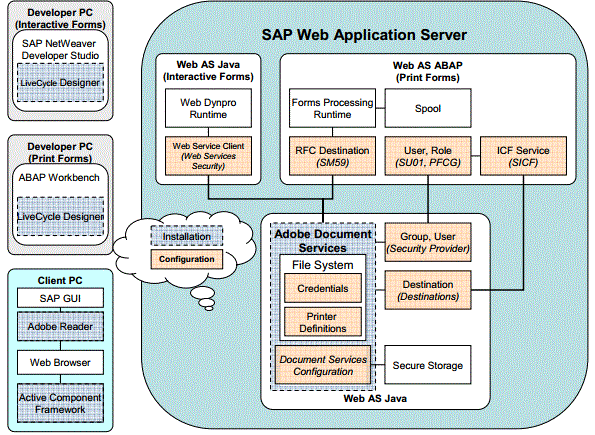
Task: Select the Web Dynpro Runtime box
Action: pos(208,108)
